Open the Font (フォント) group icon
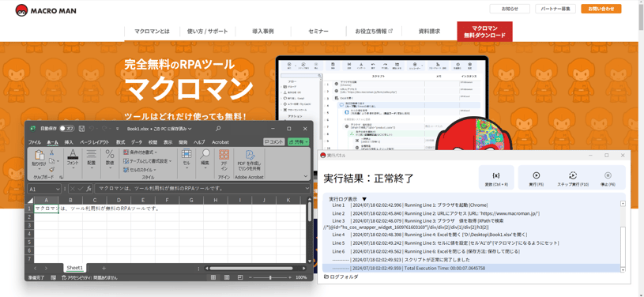The image size is (644, 297). point(73,154)
